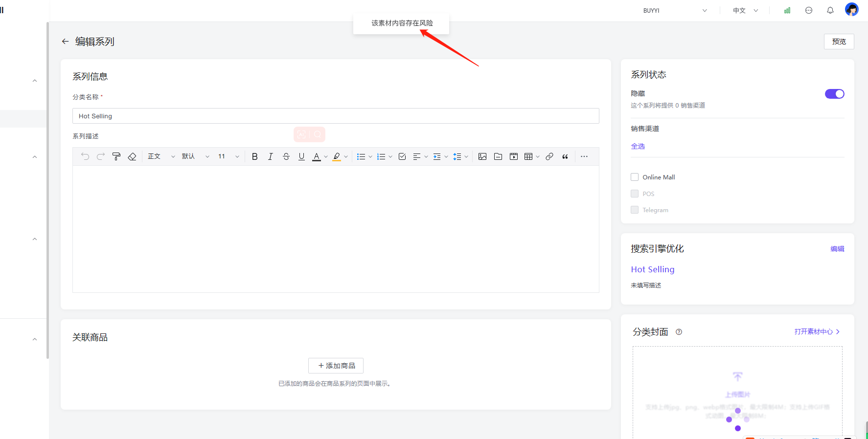Open the font size 11 dropdown
This screenshot has height=439, width=868.
pos(228,156)
